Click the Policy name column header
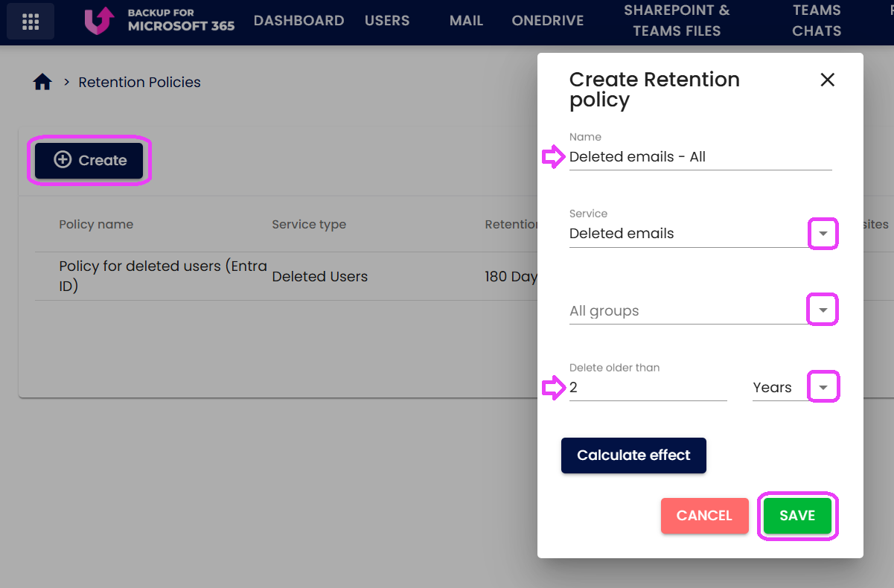894x588 pixels. pyautogui.click(x=96, y=224)
